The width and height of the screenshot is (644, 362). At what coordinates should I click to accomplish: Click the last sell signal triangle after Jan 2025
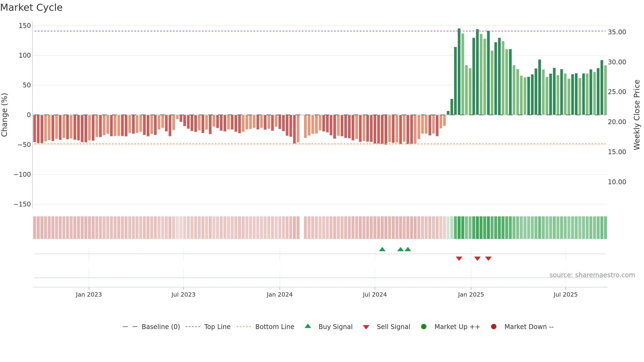click(488, 258)
